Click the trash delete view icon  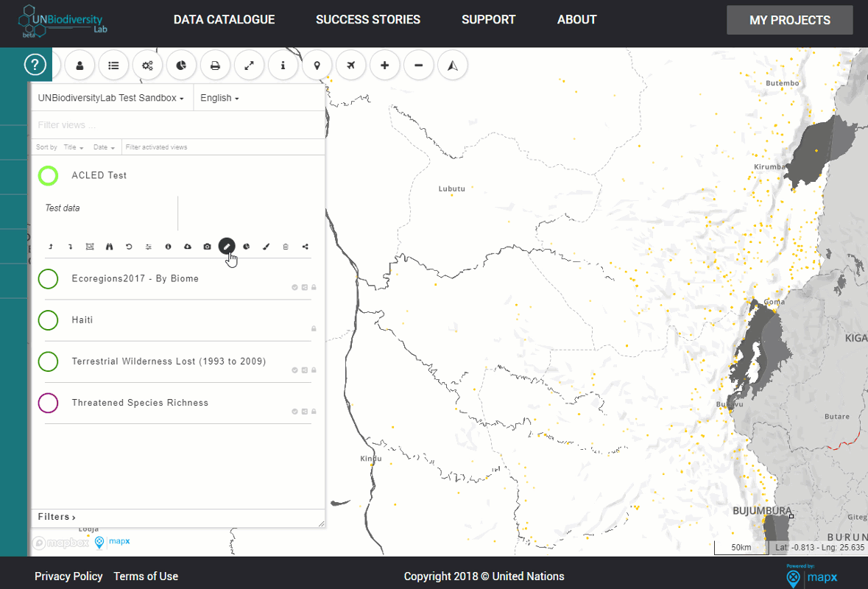point(286,247)
